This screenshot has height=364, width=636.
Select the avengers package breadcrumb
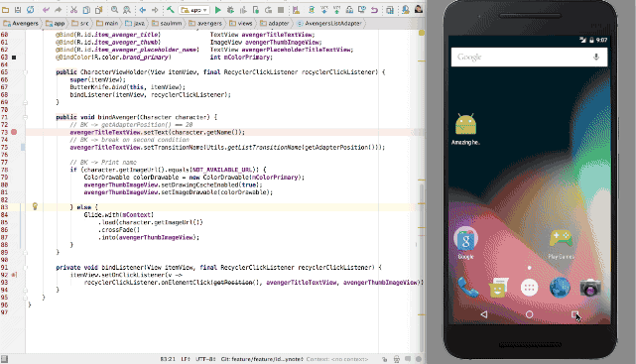[x=205, y=24]
